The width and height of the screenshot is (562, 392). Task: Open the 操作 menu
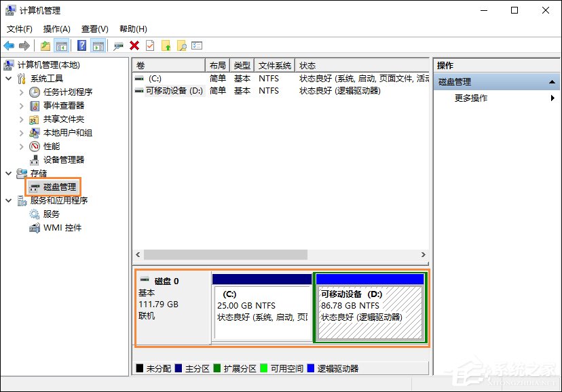pos(58,29)
